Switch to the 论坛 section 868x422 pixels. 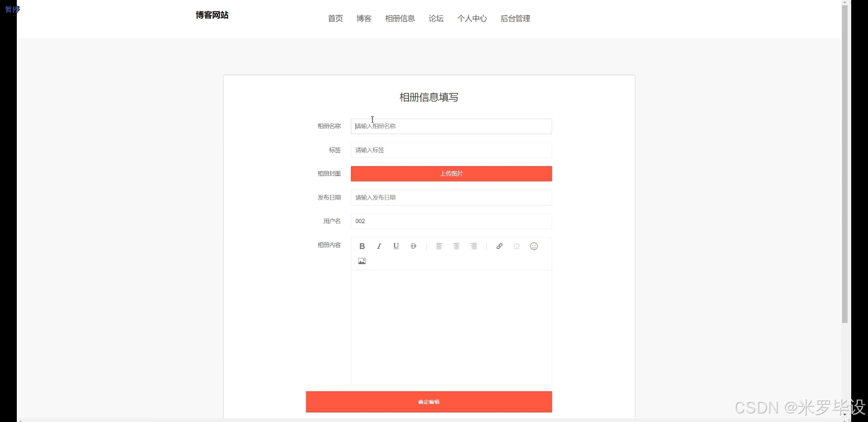tap(435, 19)
